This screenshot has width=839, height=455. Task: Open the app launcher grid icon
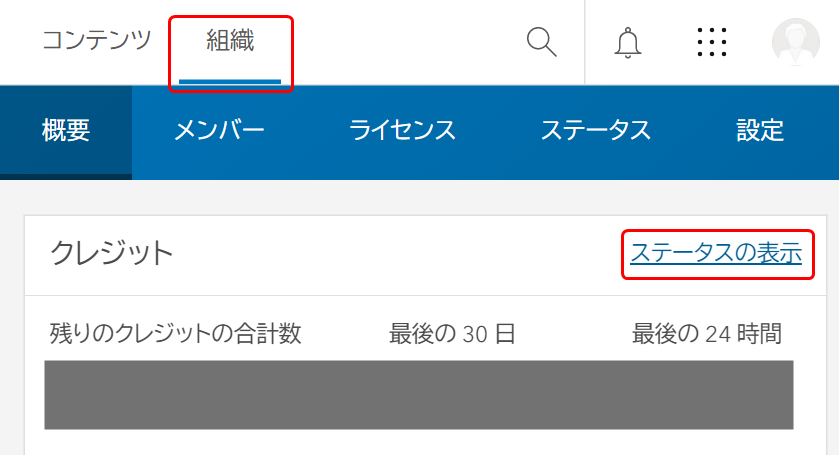tap(712, 42)
